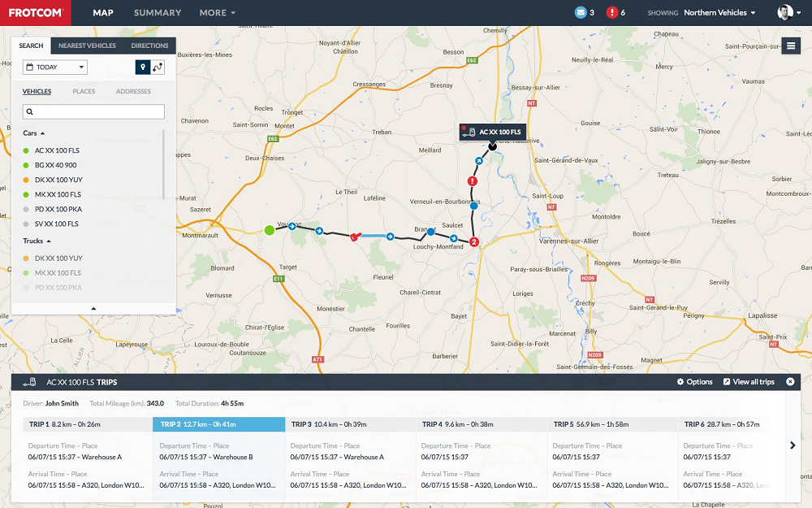The height and width of the screenshot is (508, 812).
Task: Click the green start point marker
Action: click(x=270, y=230)
